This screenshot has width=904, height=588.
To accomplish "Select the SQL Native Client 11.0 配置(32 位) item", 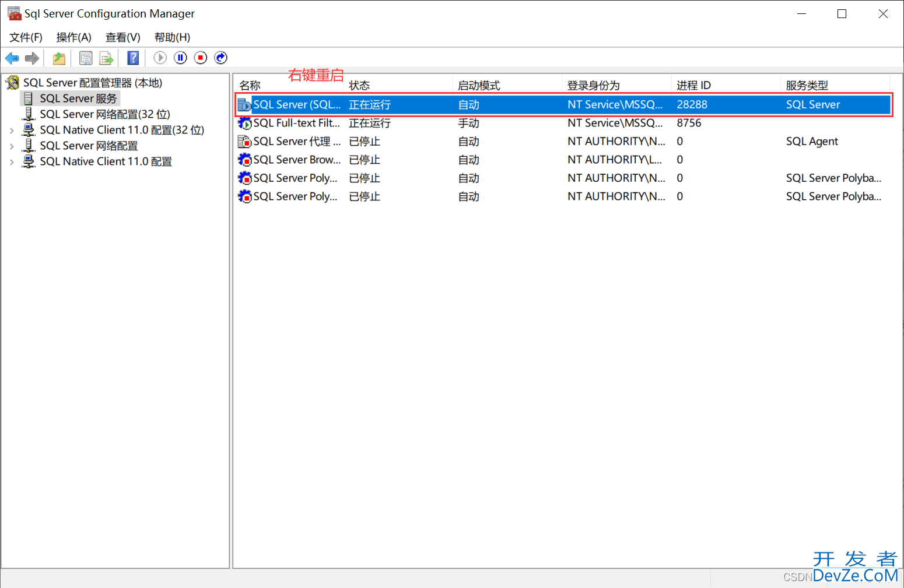I will click(122, 130).
